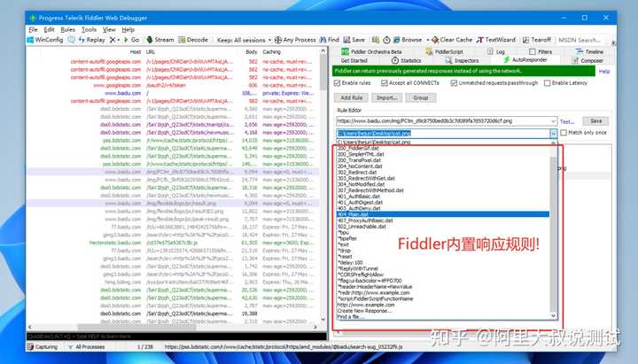Toggle the Enable rules checkbox

click(338, 83)
